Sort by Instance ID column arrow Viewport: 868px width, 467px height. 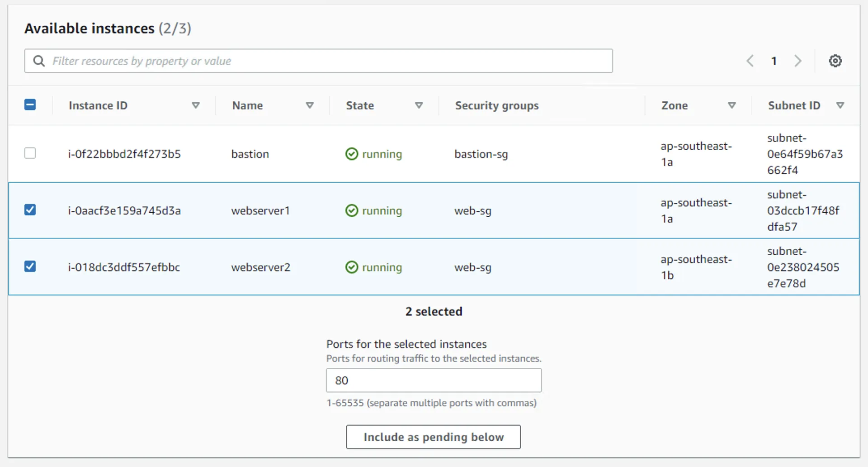(196, 105)
